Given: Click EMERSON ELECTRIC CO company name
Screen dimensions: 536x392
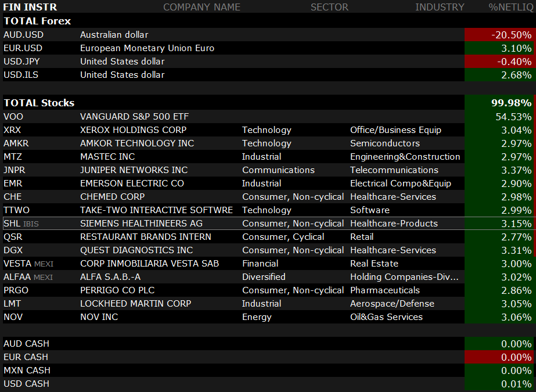Looking at the screenshot, I should 132,183.
